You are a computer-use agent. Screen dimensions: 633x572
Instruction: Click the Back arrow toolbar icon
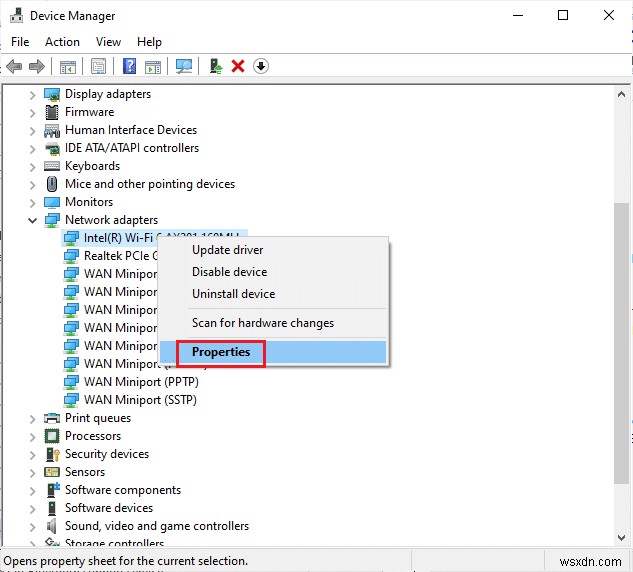[x=14, y=66]
